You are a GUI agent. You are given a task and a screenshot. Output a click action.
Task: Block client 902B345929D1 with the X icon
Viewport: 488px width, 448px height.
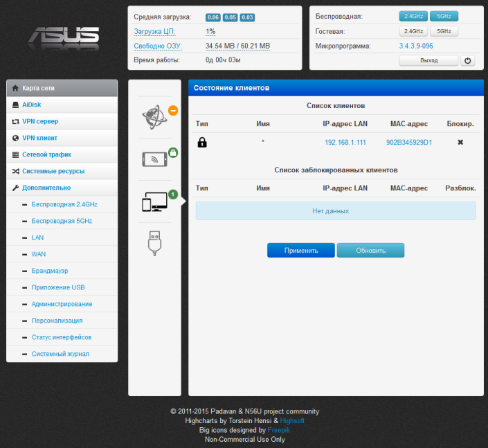tap(460, 142)
